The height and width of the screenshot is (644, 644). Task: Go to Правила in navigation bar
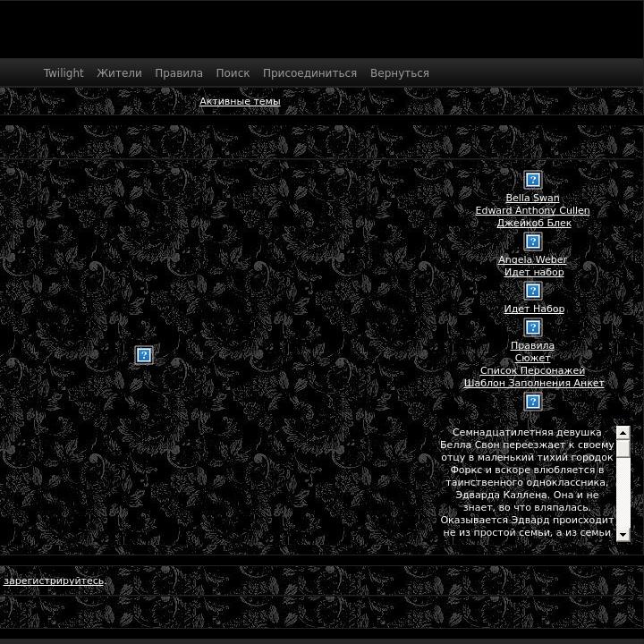click(x=179, y=73)
